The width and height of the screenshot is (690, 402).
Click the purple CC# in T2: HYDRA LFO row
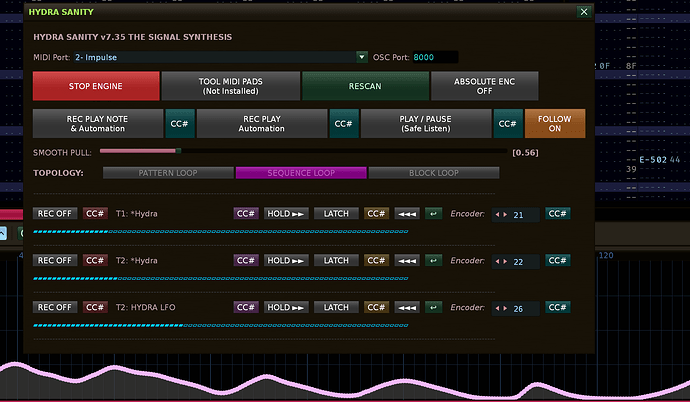[246, 308]
